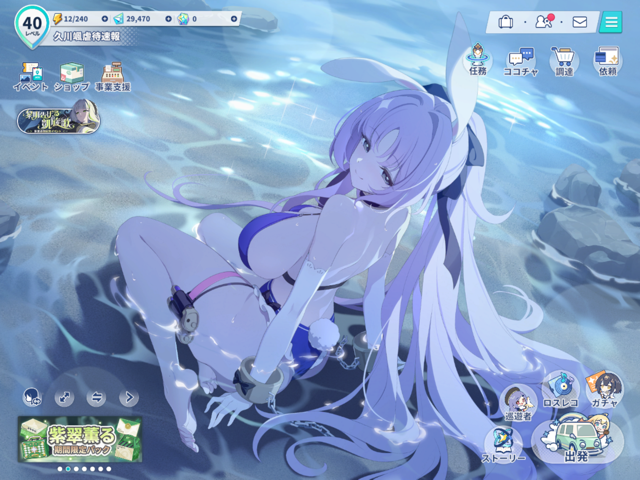Open the ストーリー (Story) icon
The height and width of the screenshot is (480, 640).
tap(503, 445)
